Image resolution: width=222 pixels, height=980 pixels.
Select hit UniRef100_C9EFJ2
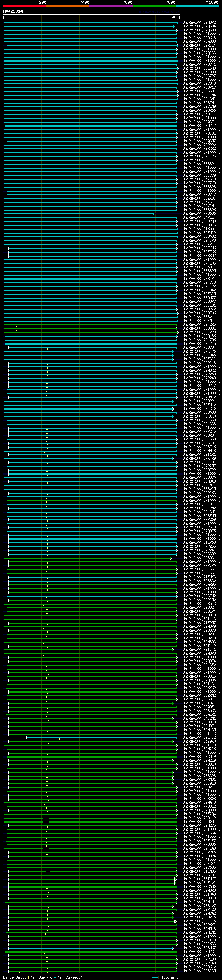(x=199, y=738)
